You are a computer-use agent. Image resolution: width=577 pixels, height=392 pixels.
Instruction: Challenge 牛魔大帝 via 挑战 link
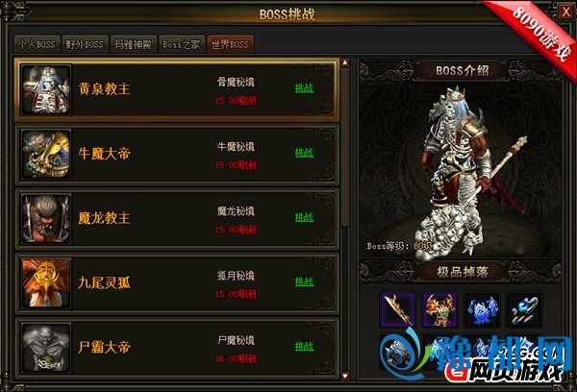304,153
